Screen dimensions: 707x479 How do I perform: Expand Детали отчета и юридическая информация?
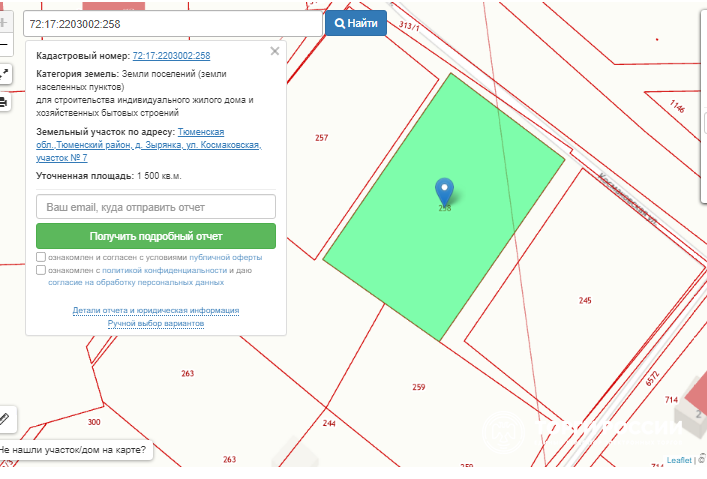[155, 311]
